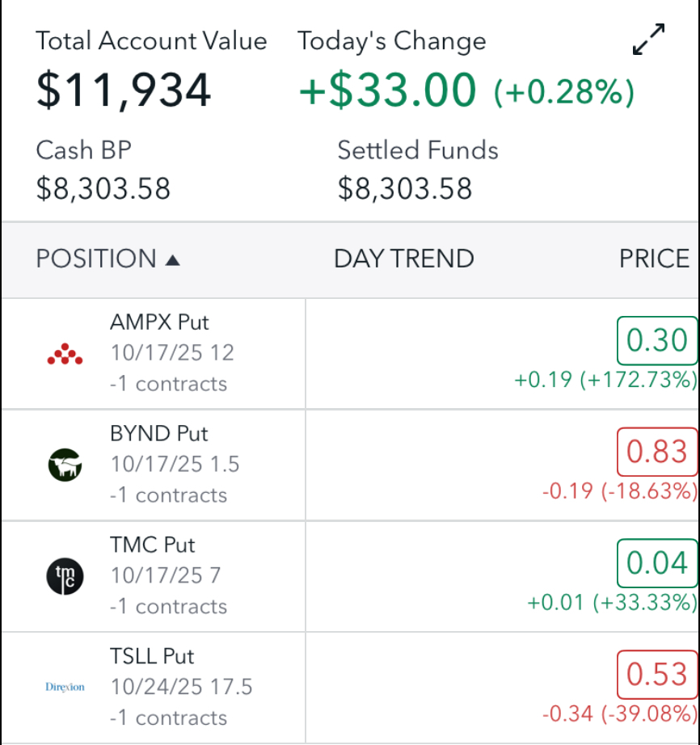This screenshot has width=700, height=745.
Task: Click the Cash BP amount
Action: (x=103, y=188)
